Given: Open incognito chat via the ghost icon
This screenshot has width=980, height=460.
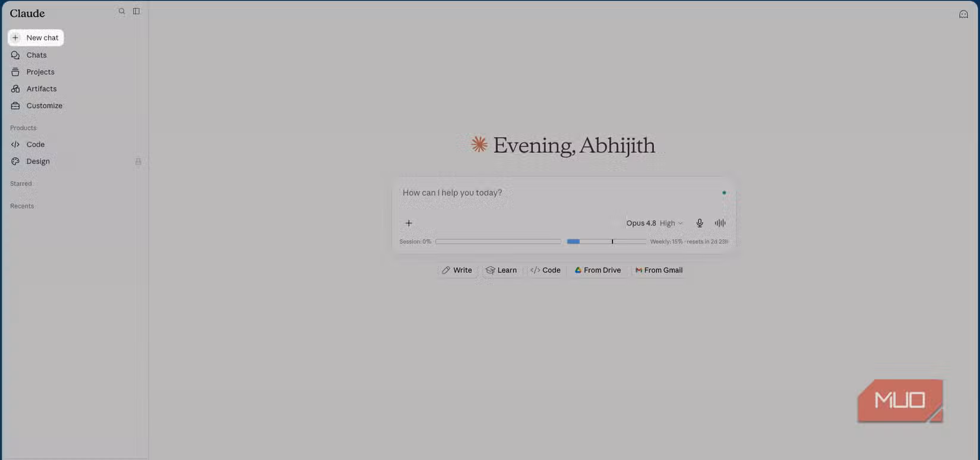Looking at the screenshot, I should tap(963, 14).
